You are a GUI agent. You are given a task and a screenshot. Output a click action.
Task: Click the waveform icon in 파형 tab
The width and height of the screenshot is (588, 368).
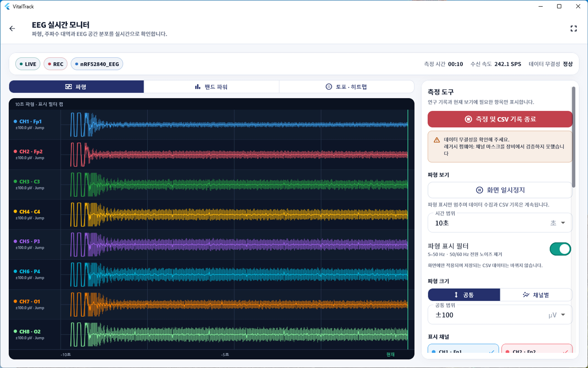click(68, 87)
